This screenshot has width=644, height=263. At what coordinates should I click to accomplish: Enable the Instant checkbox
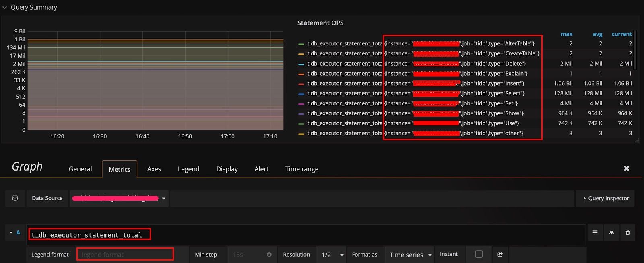click(479, 254)
